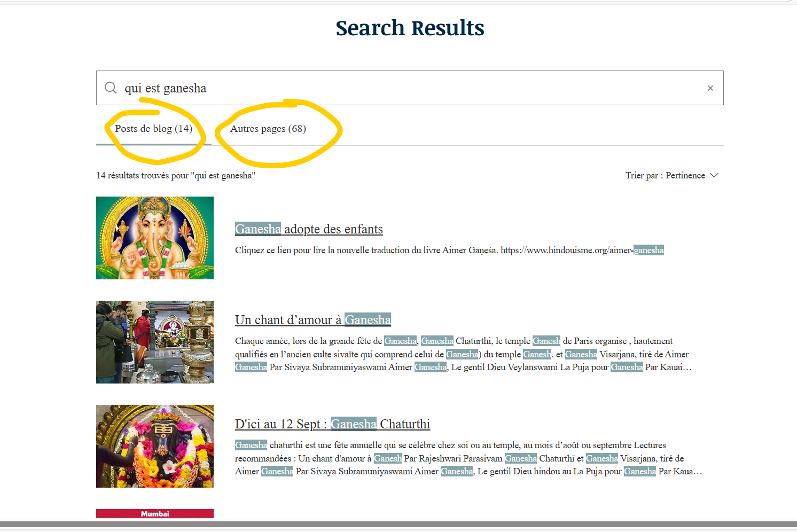Open the Autres pages (68) tab
The width and height of the screenshot is (797, 532).
pos(268,129)
